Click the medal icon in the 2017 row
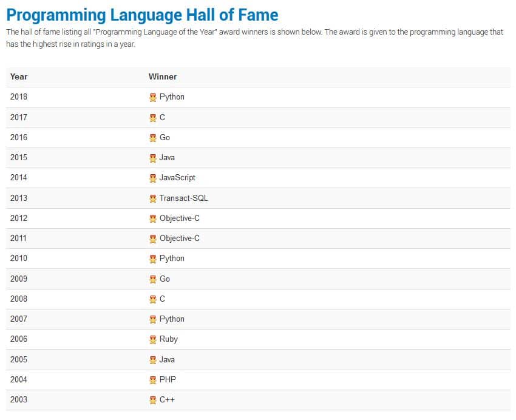516x420 pixels. click(x=153, y=118)
